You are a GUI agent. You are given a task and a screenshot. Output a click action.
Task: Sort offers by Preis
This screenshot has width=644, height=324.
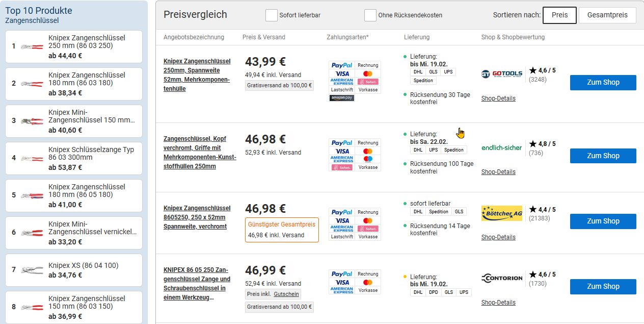pyautogui.click(x=559, y=15)
